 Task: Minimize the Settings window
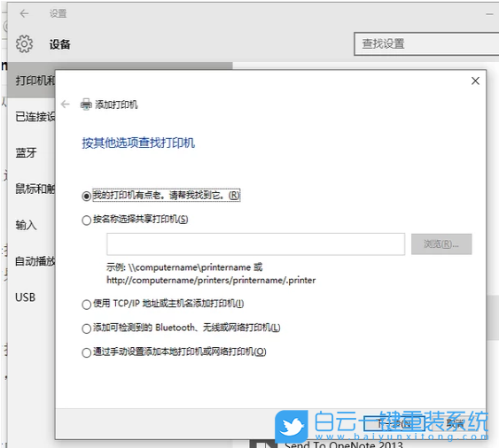click(x=490, y=13)
